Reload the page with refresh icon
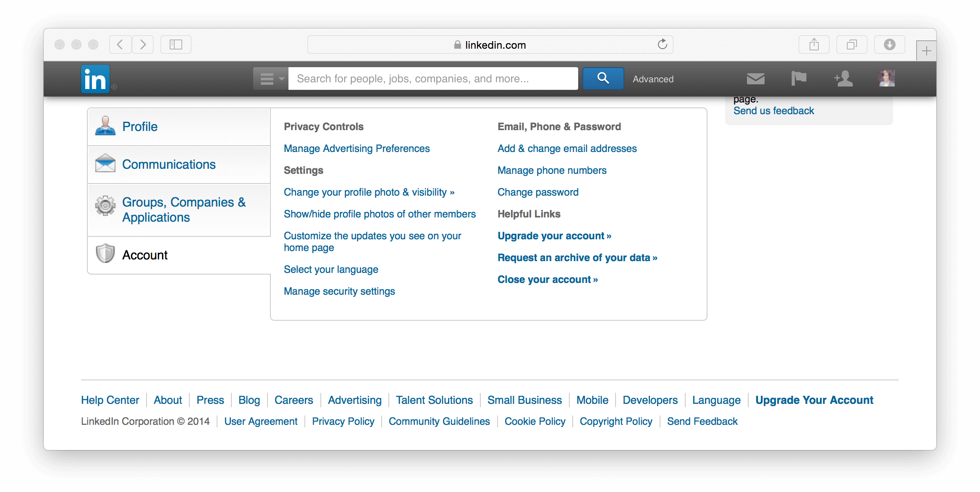 [662, 44]
